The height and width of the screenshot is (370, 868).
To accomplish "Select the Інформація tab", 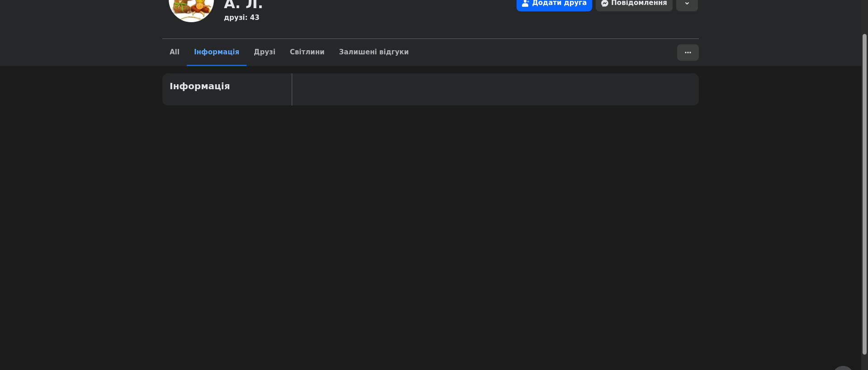I will [217, 52].
